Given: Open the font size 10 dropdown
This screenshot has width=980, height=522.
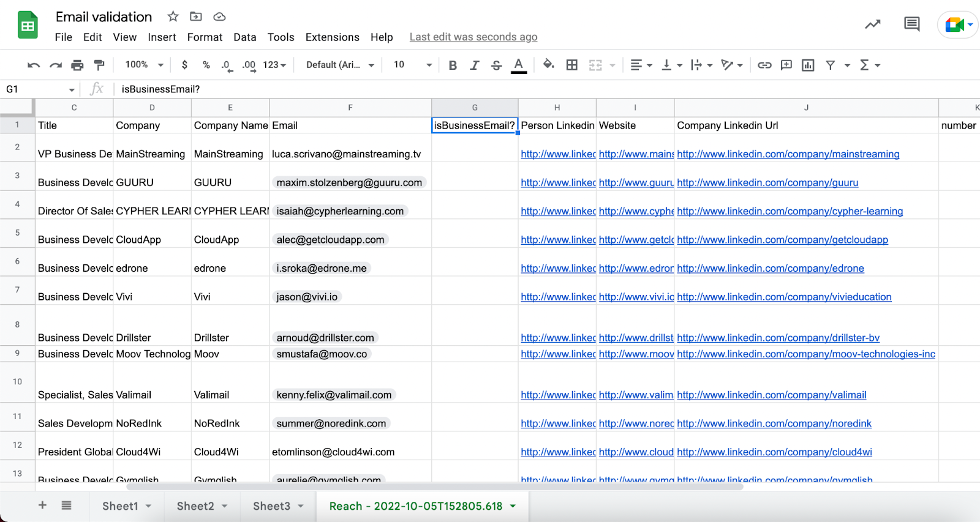Looking at the screenshot, I should click(x=413, y=65).
